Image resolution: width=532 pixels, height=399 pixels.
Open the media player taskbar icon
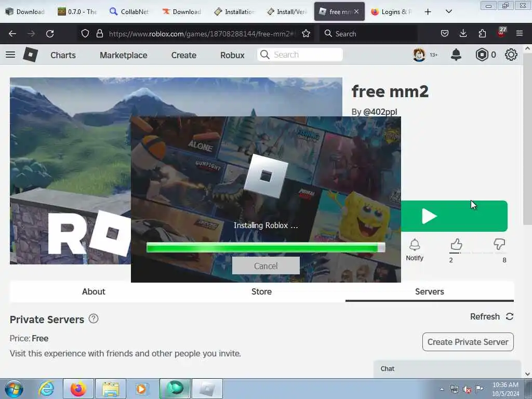(x=142, y=389)
